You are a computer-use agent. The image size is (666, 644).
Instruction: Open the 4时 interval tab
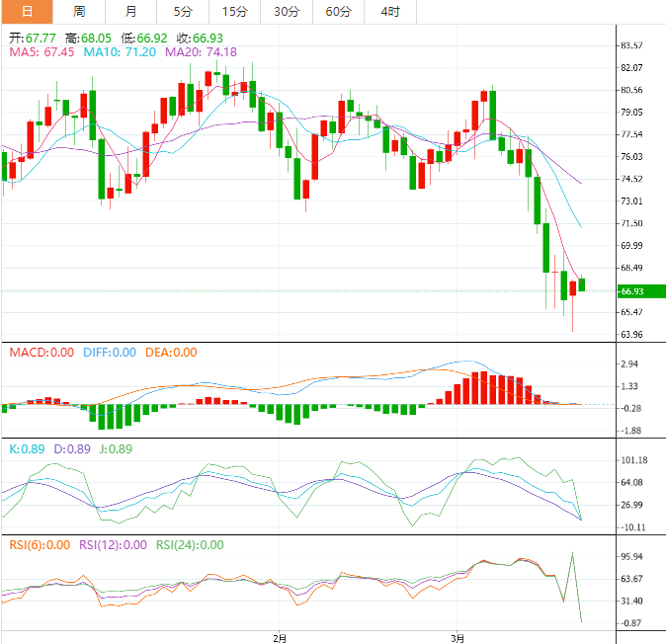pyautogui.click(x=390, y=12)
